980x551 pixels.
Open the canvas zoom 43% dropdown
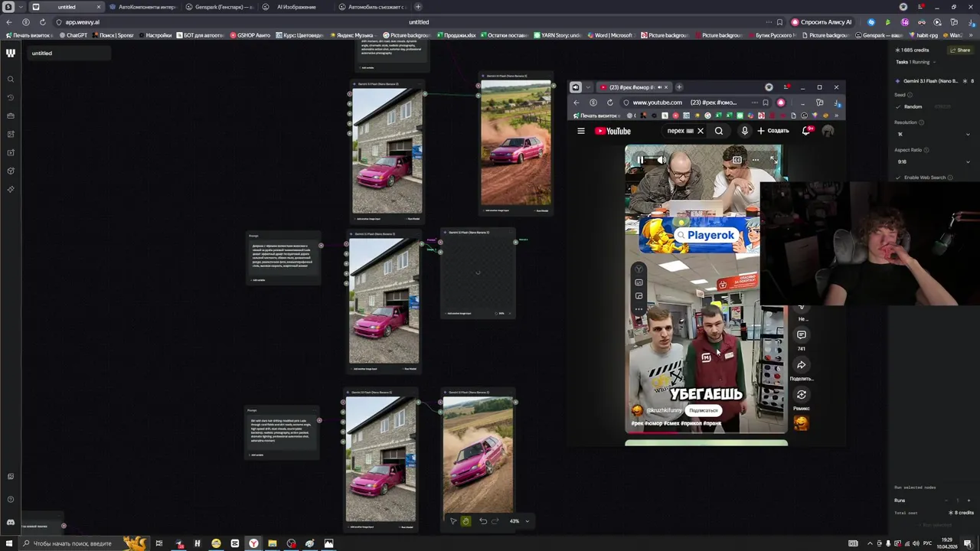520,521
